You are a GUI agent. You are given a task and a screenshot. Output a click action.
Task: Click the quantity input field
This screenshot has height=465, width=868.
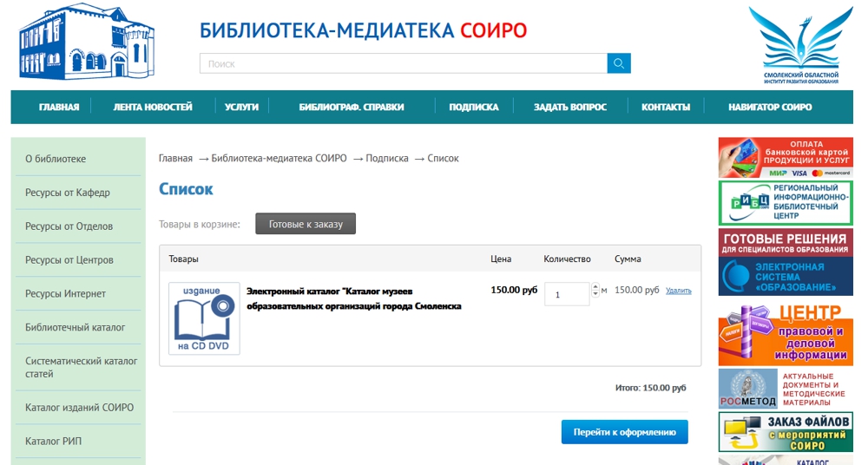[x=567, y=294]
